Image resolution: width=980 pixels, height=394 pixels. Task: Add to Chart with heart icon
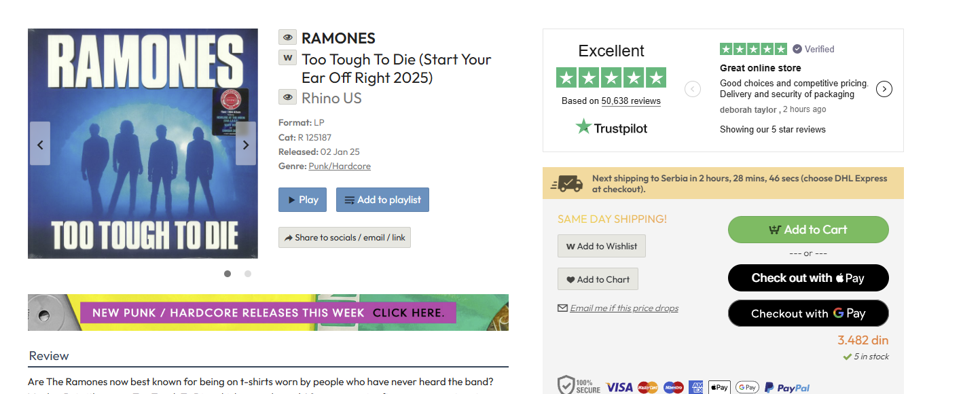(598, 279)
